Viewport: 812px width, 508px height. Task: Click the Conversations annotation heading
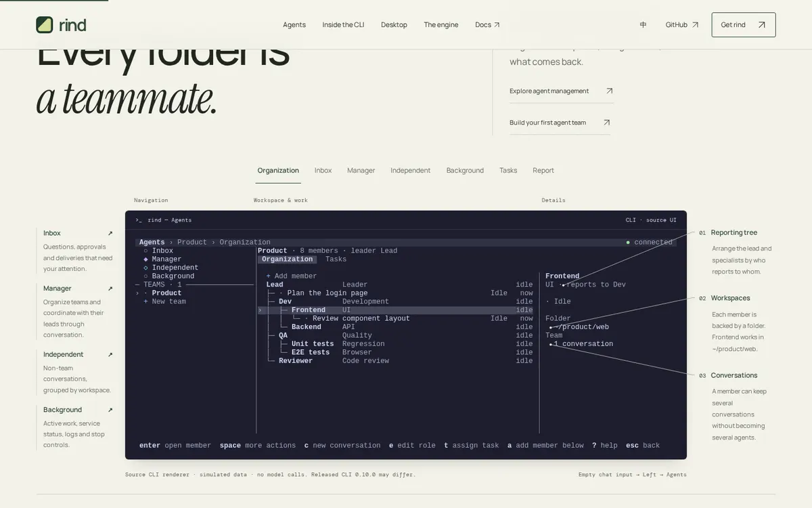click(x=734, y=375)
